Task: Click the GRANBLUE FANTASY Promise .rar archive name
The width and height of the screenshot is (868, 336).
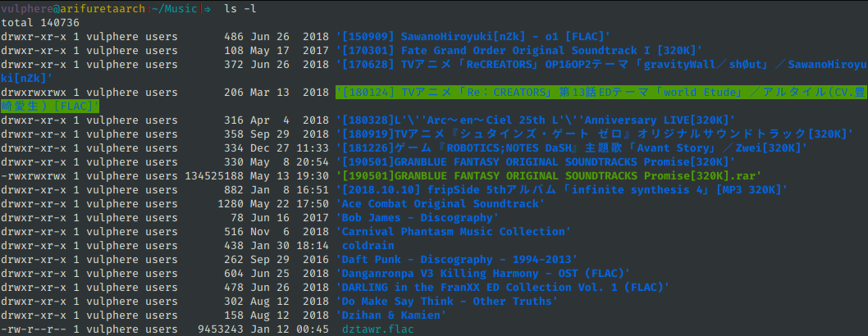Action: click(x=548, y=175)
